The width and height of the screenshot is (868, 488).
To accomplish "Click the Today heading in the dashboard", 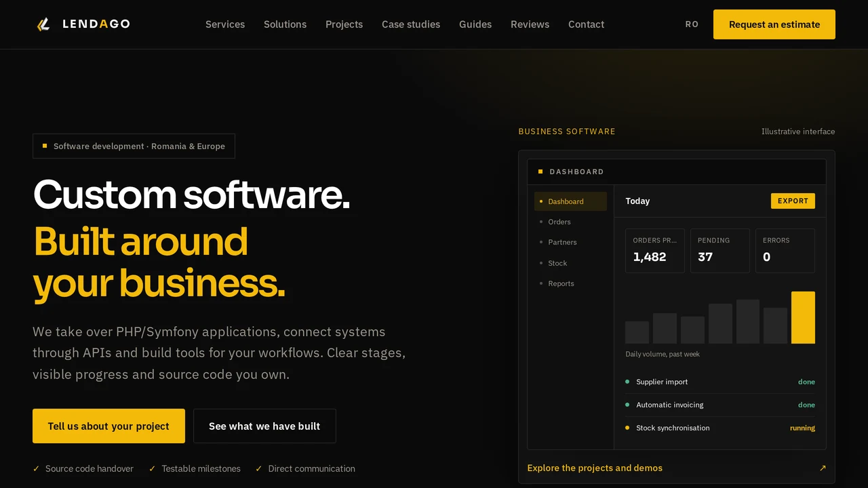I will tap(637, 201).
